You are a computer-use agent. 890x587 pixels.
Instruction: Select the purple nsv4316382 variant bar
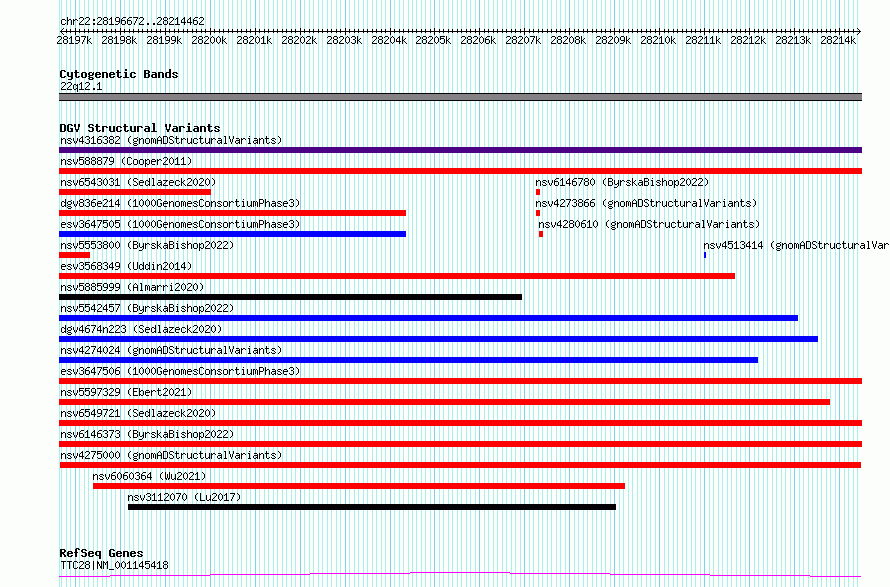pyautogui.click(x=460, y=150)
